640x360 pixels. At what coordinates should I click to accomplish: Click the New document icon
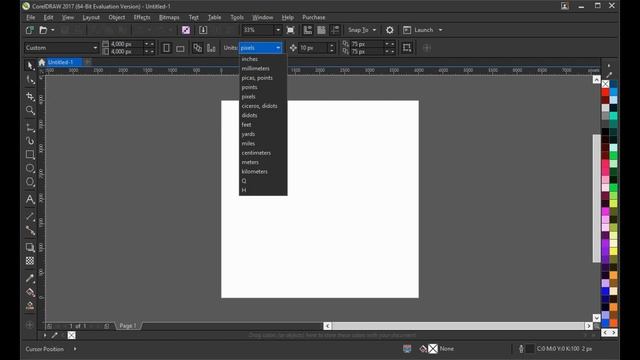point(29,30)
